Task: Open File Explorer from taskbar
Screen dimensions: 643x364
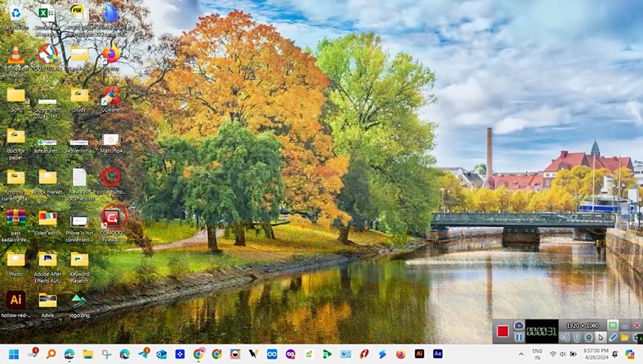Action: [x=88, y=354]
